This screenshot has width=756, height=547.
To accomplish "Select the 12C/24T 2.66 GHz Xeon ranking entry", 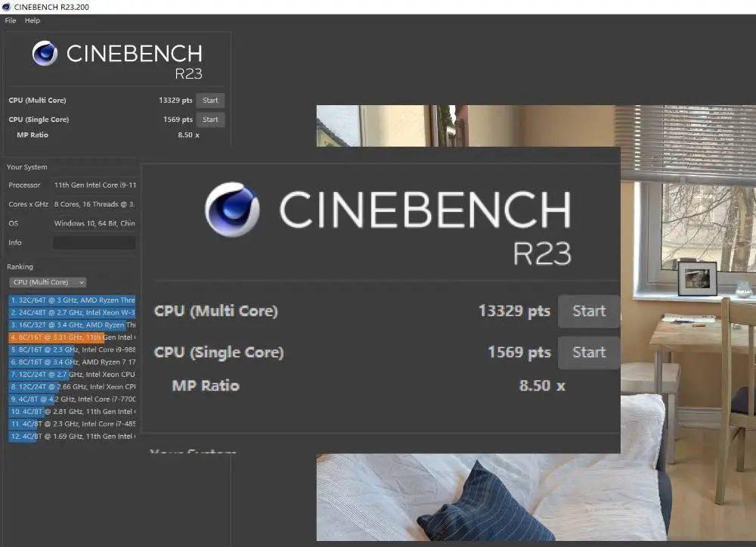I will (x=73, y=387).
